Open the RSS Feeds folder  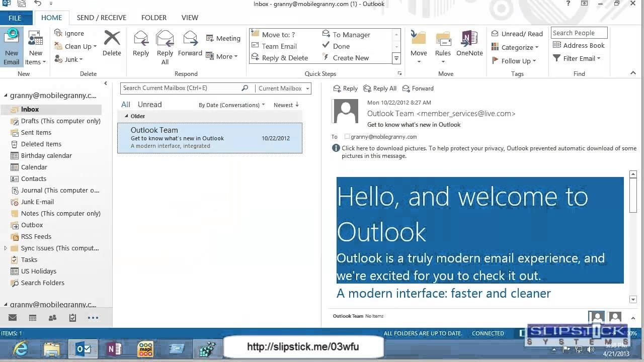click(x=31, y=236)
